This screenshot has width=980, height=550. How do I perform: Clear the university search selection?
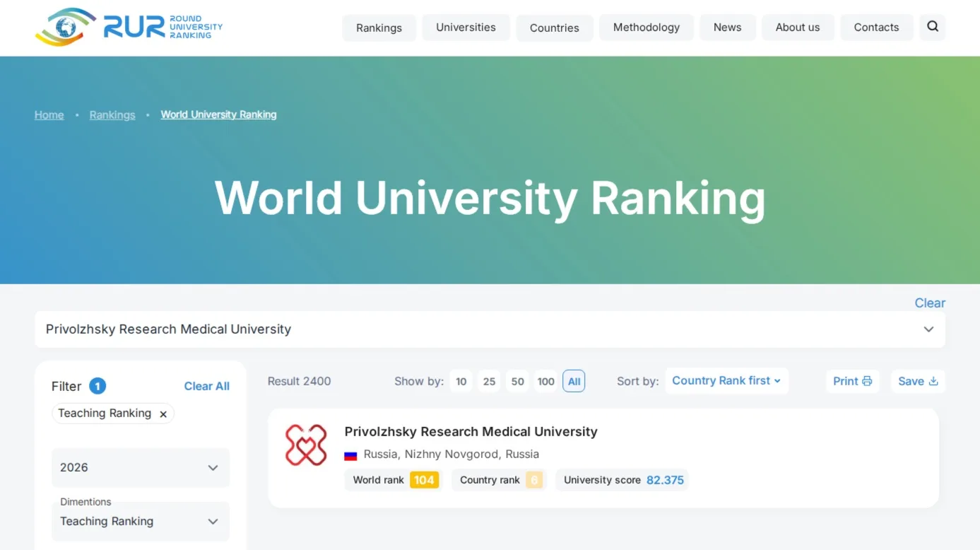click(930, 303)
